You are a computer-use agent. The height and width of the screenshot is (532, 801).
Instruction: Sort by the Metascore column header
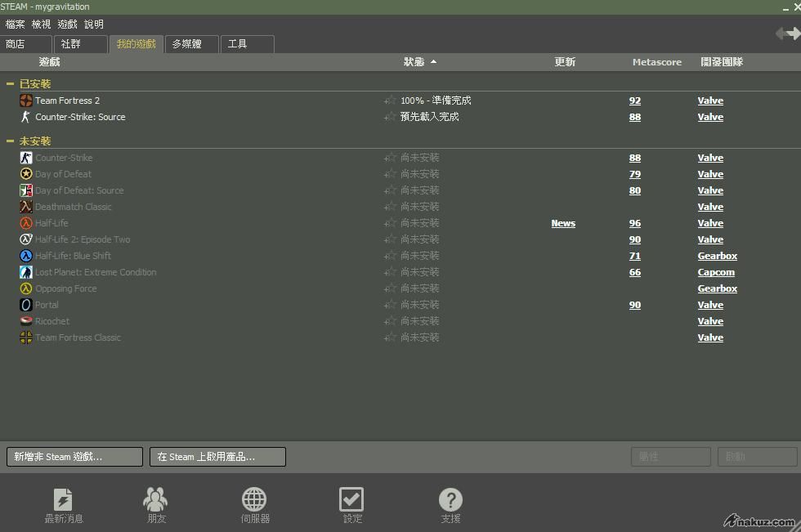tap(657, 62)
